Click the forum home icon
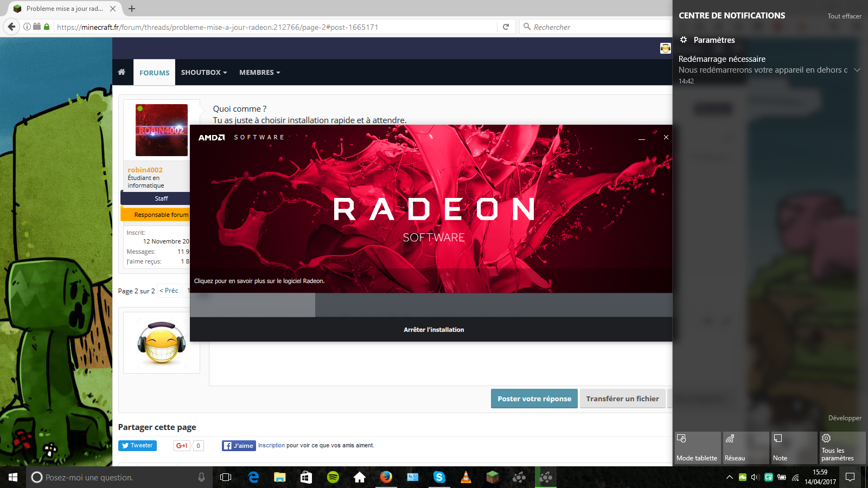868x488 pixels. pyautogui.click(x=122, y=72)
